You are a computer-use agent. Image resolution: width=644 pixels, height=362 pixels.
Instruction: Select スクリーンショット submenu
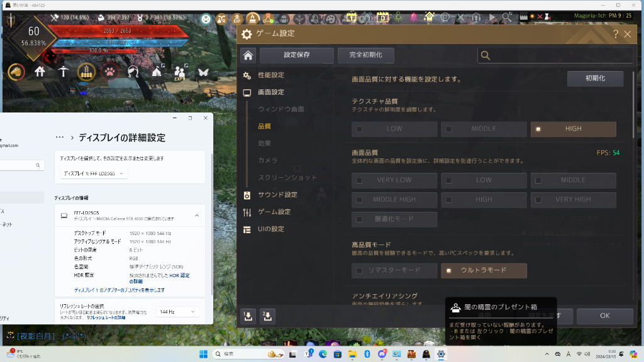(287, 178)
